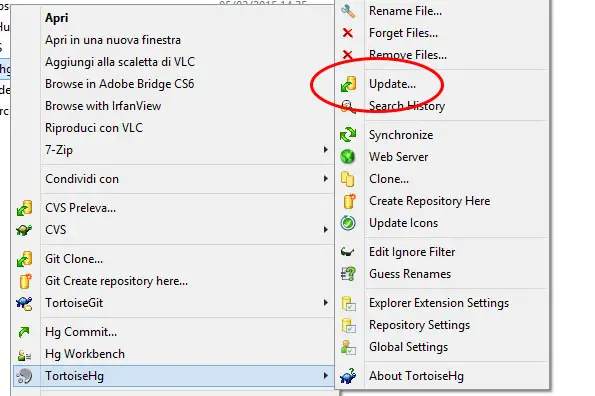The width and height of the screenshot is (595, 396).
Task: Expand the Condividi con submenu arrow
Action: click(x=326, y=178)
